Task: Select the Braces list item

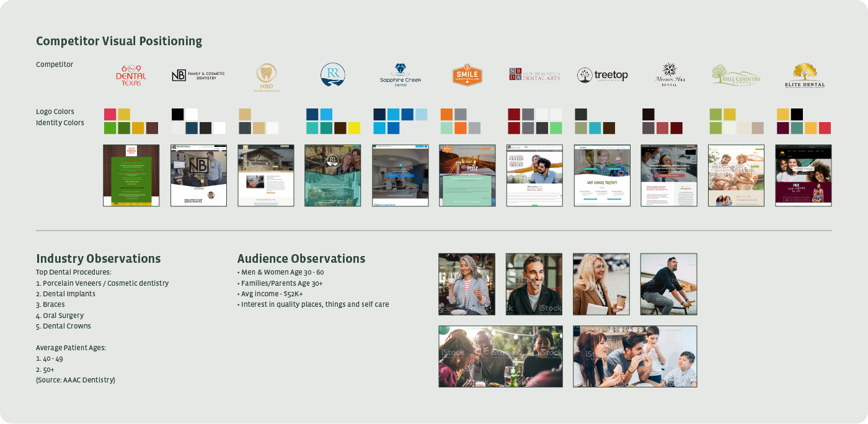Action: tap(50, 304)
